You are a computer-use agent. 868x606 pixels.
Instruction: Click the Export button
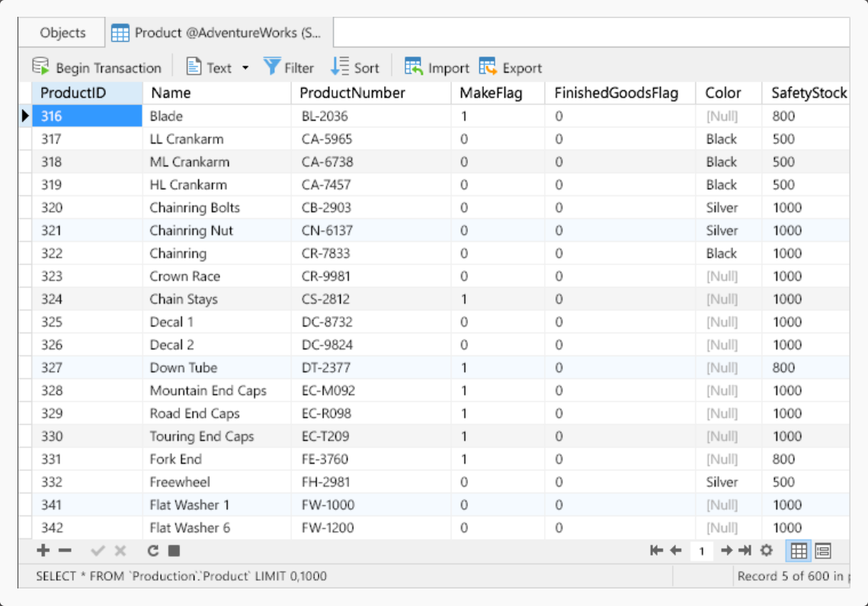coord(511,68)
